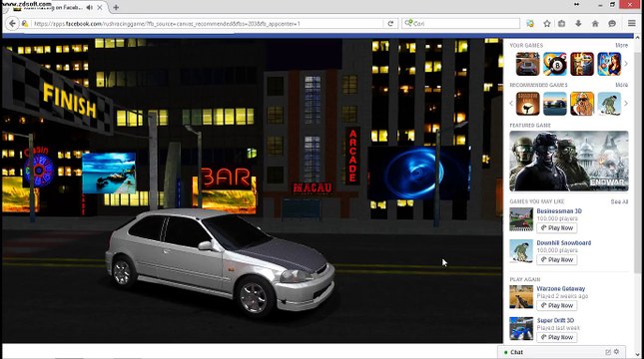Screen dimensions: 644x359
Task: Click the silver car in the game
Action: pos(220,262)
